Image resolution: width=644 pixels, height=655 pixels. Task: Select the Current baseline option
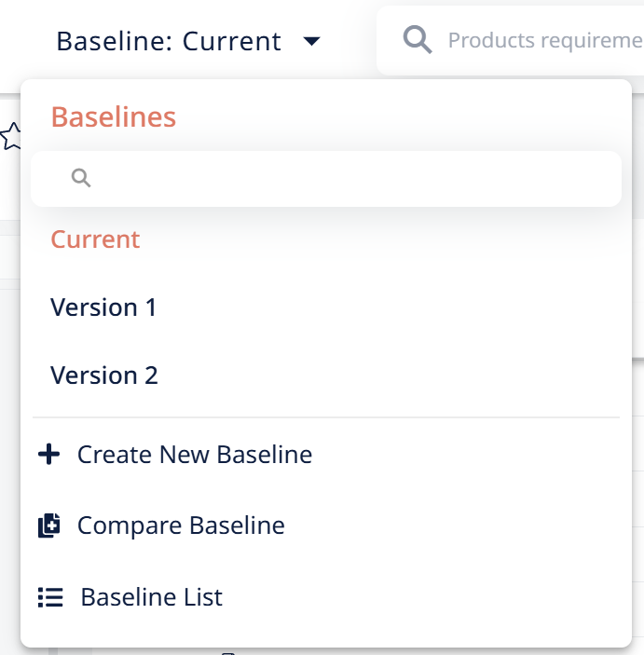click(95, 239)
